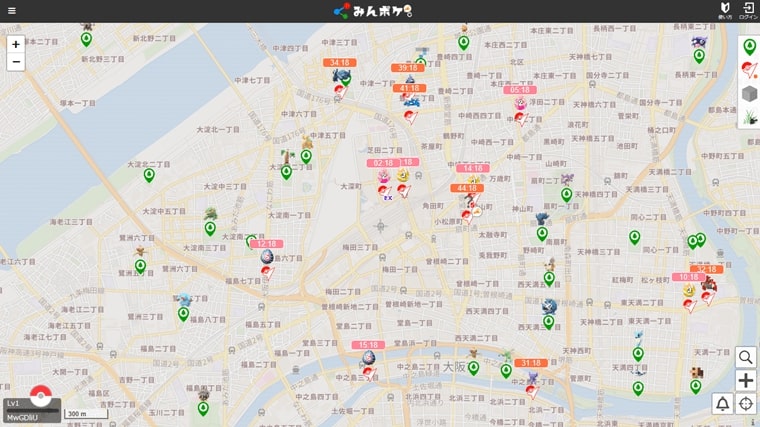Image resolution: width=760 pixels, height=427 pixels.
Task: Select the raid timer 14:18
Action: coord(473,168)
